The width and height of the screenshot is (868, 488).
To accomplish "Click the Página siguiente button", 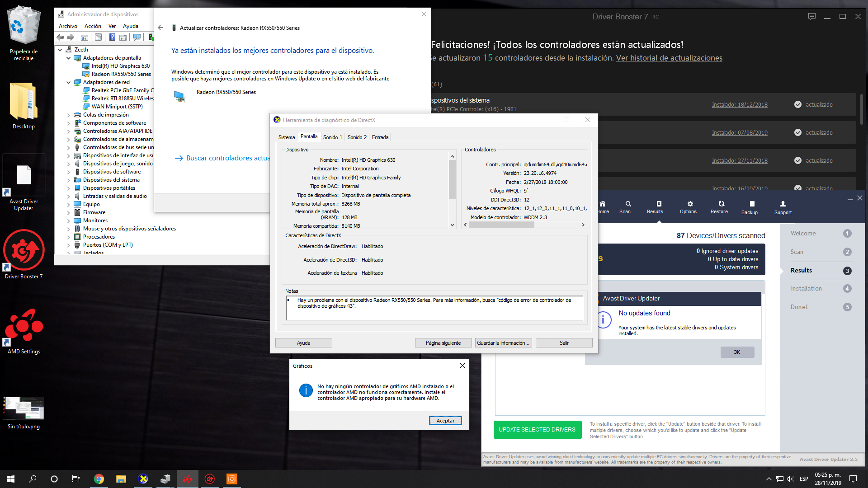I will (443, 343).
